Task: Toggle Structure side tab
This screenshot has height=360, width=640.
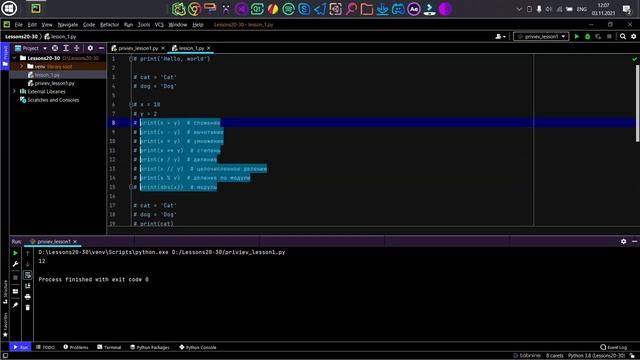Action: [5, 291]
